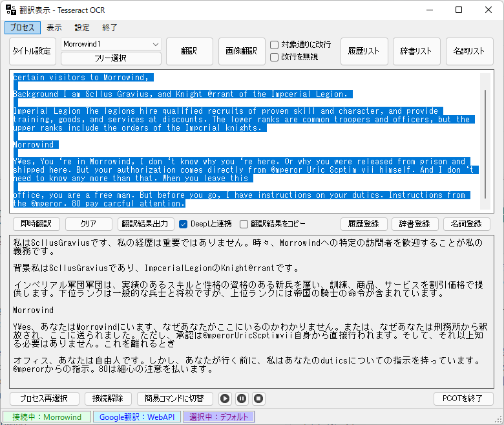The height and width of the screenshot is (425, 504).
Task: Click the 接続中：Morrowind status label
Action: point(47,417)
